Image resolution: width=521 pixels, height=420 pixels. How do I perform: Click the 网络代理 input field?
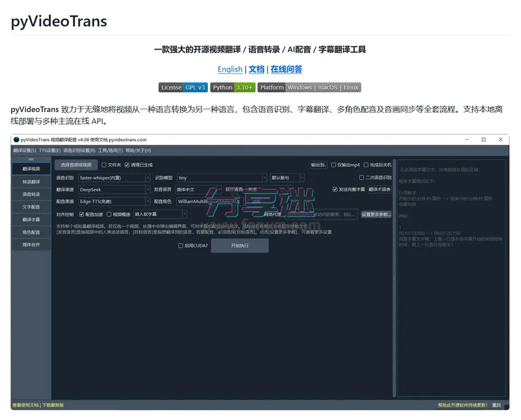point(322,215)
